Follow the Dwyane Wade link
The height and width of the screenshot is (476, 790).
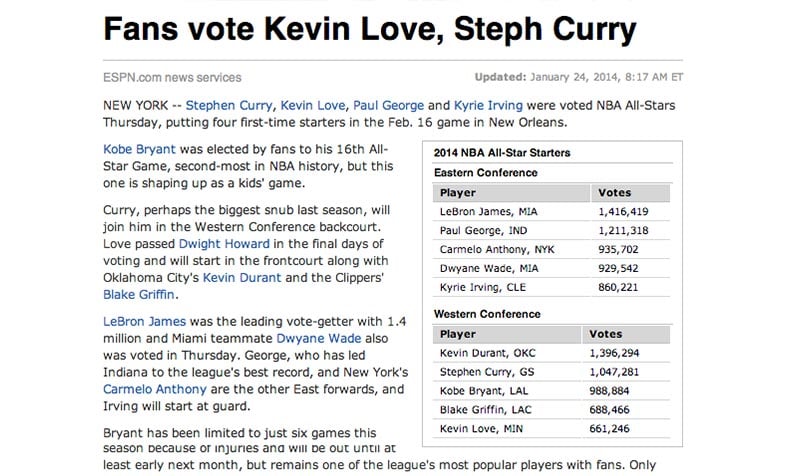[x=319, y=338]
